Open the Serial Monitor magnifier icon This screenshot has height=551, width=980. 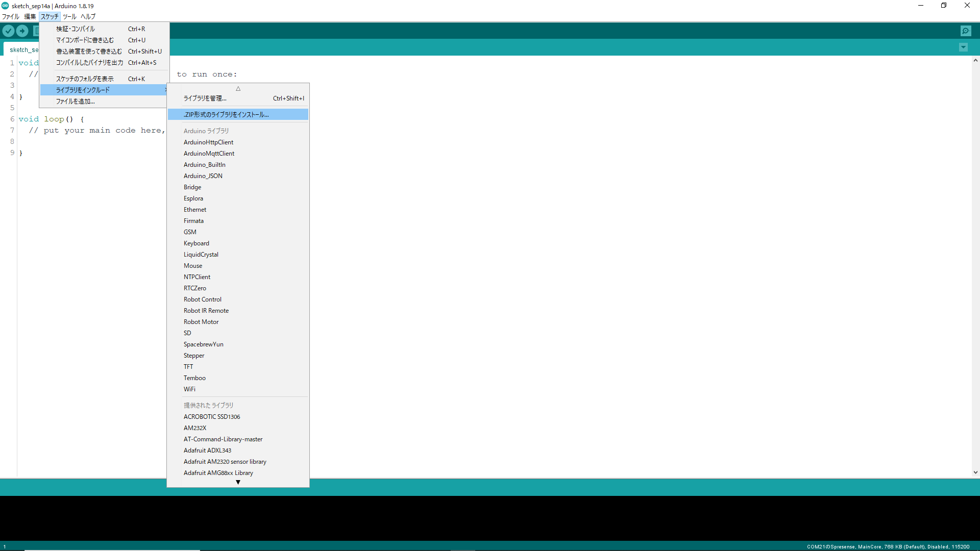[x=966, y=31]
